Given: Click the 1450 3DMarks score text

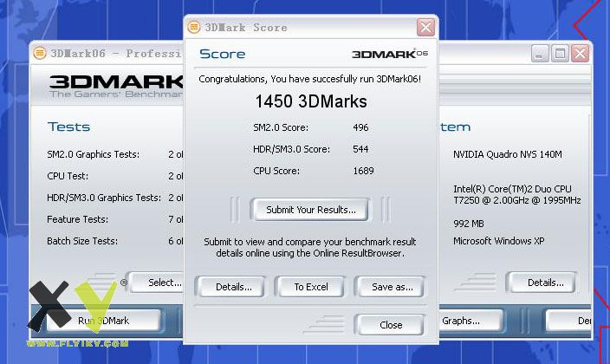Looking at the screenshot, I should point(310,101).
